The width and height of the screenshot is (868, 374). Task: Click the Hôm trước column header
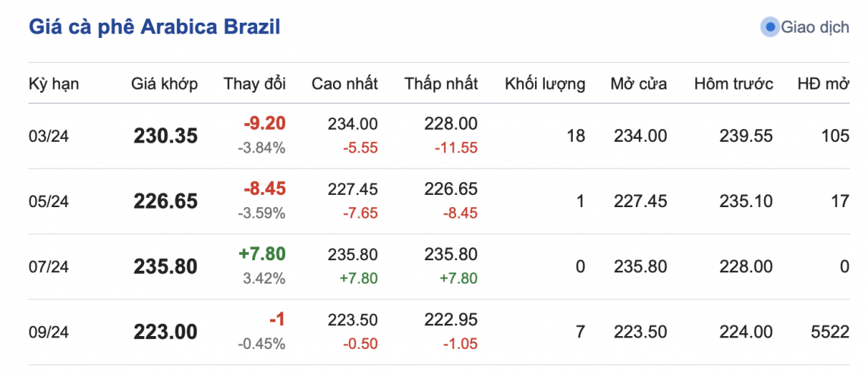(734, 83)
